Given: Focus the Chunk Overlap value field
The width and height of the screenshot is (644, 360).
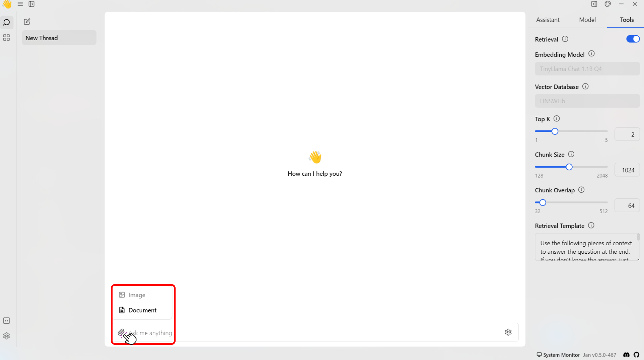Looking at the screenshot, I should 627,205.
